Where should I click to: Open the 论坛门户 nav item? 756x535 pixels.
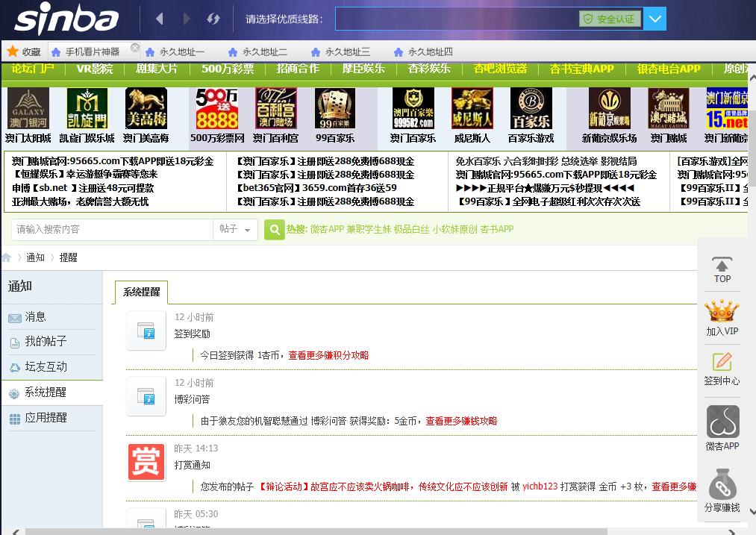point(32,69)
